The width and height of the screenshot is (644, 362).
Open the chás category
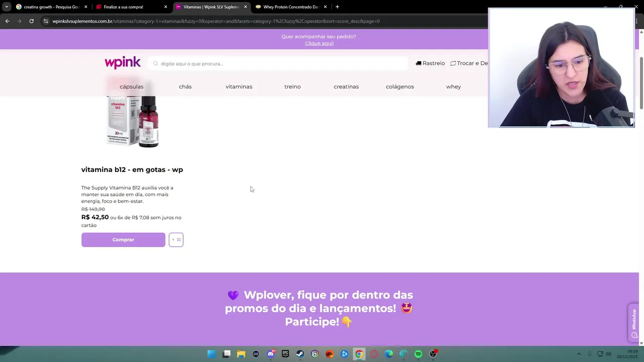[x=185, y=86]
